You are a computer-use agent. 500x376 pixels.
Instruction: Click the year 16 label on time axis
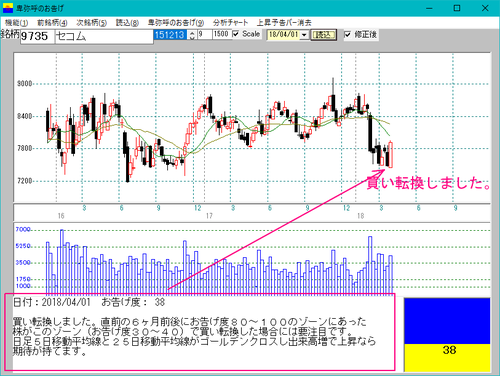pos(61,216)
